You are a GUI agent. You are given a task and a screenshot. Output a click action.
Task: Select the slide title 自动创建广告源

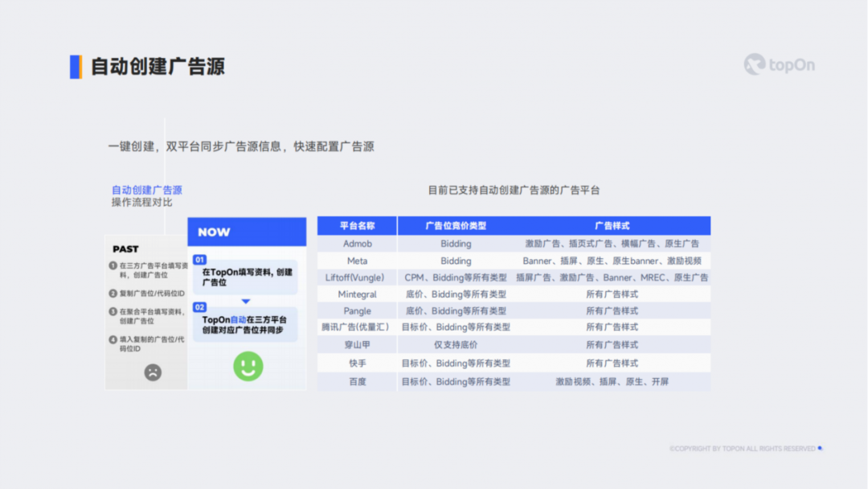[x=158, y=67]
